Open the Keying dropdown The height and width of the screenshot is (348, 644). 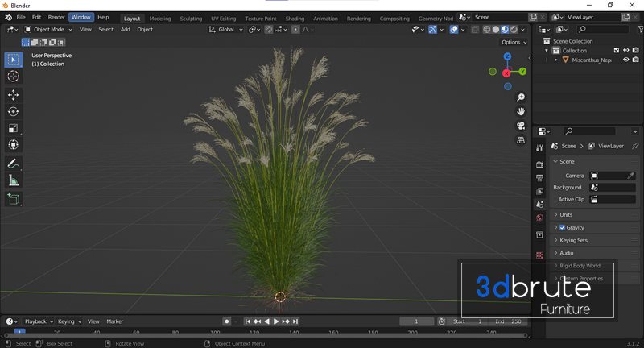[x=69, y=321]
